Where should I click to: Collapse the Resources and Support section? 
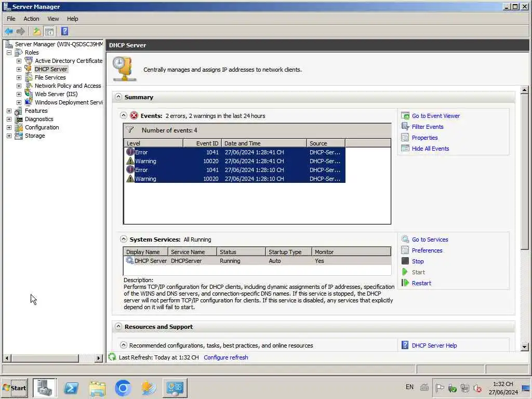click(118, 326)
